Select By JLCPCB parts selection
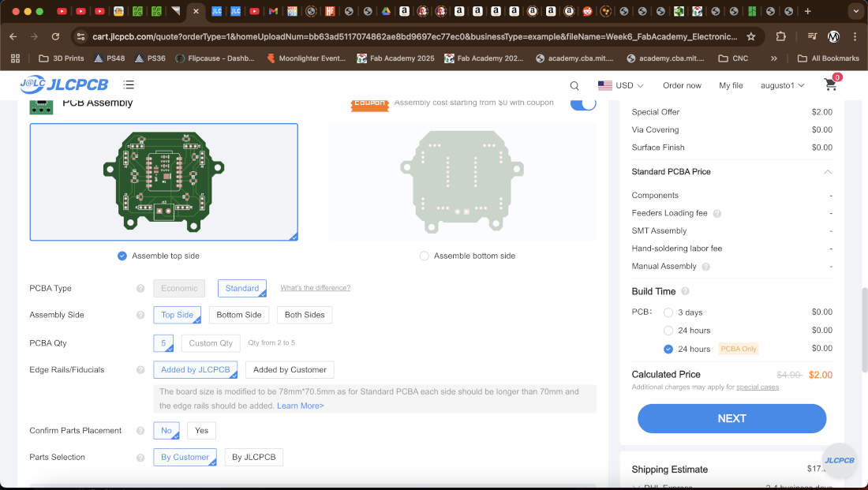Screen dimensions: 868x490 tap(253, 458)
